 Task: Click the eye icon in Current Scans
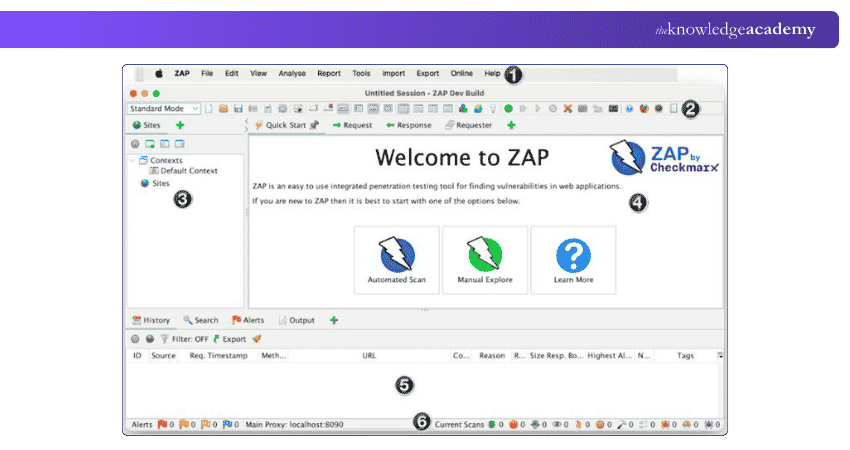tap(557, 425)
